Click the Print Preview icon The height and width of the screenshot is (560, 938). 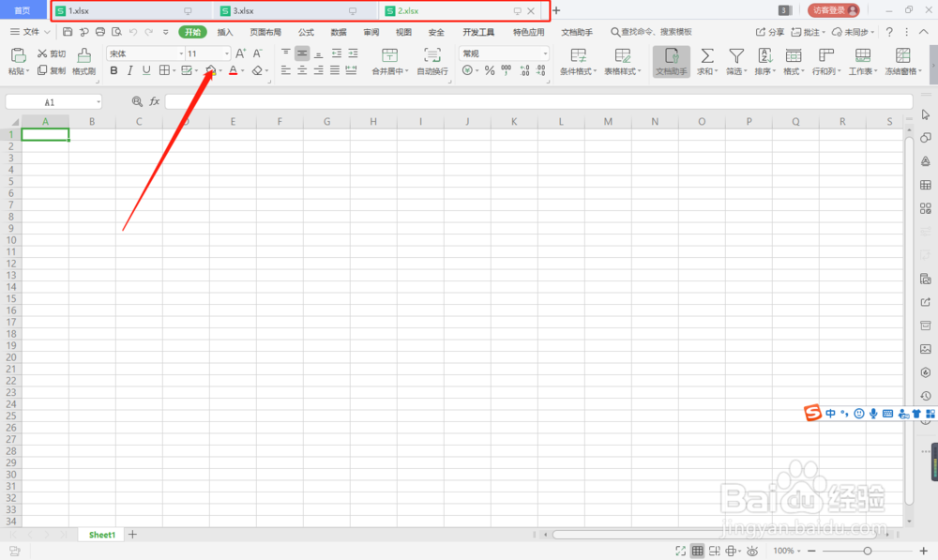point(116,32)
